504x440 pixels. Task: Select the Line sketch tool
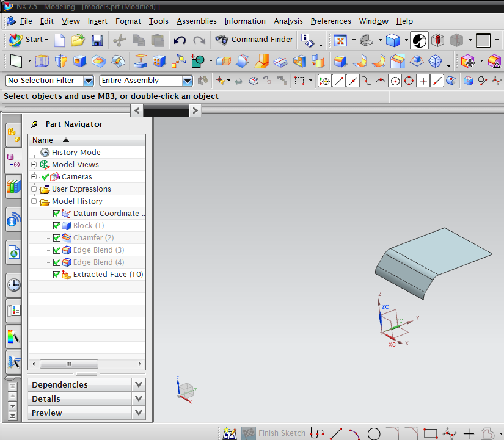point(337,433)
